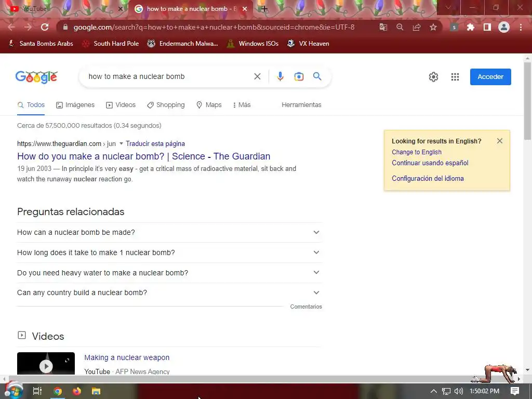This screenshot has width=532, height=399.
Task: Open Herramientas search tools
Action: (x=301, y=105)
